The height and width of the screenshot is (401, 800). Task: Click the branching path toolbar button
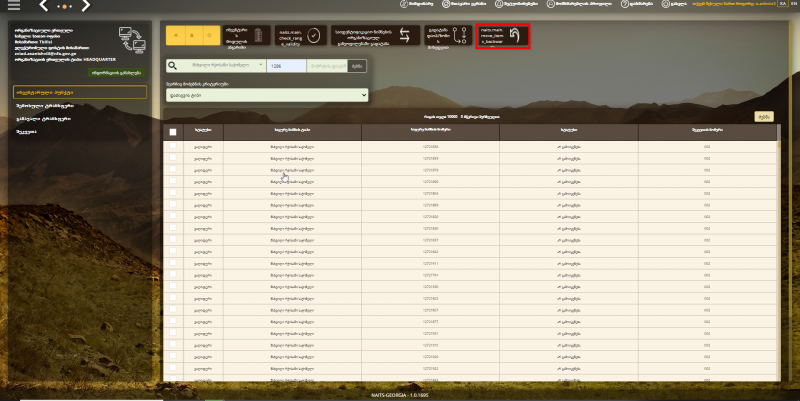point(447,35)
